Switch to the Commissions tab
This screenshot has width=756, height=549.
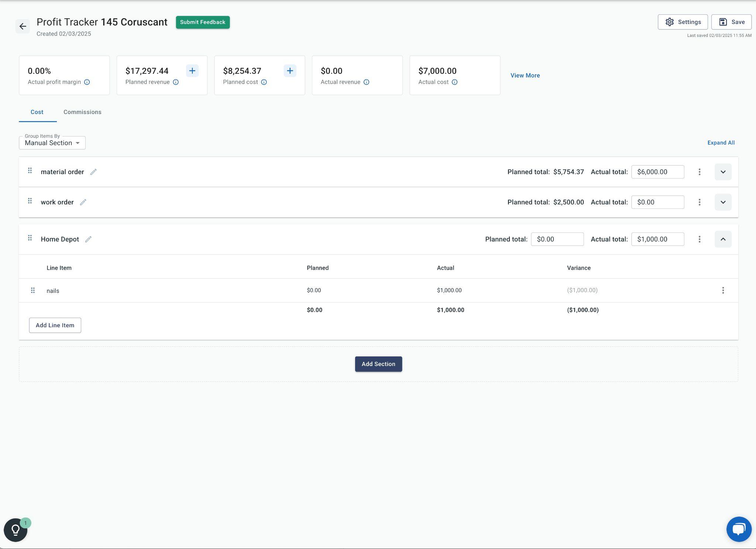82,112
